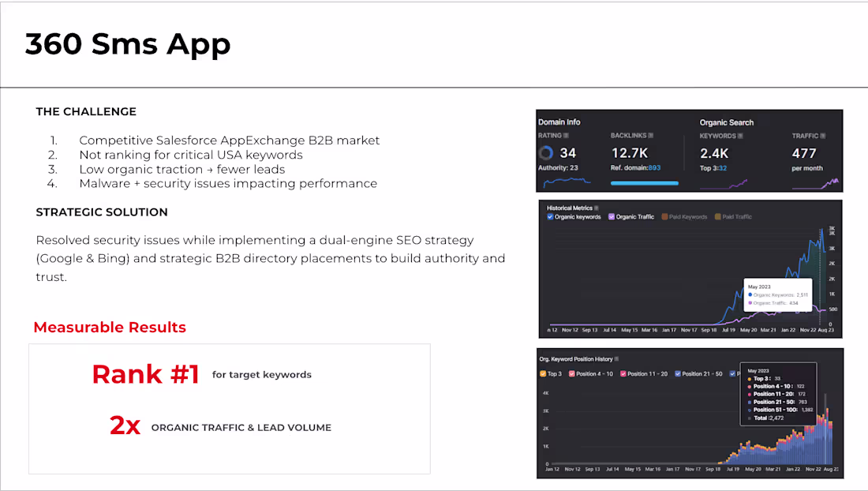The image size is (868, 491).
Task: Click the Domain Info heading
Action: pos(559,122)
